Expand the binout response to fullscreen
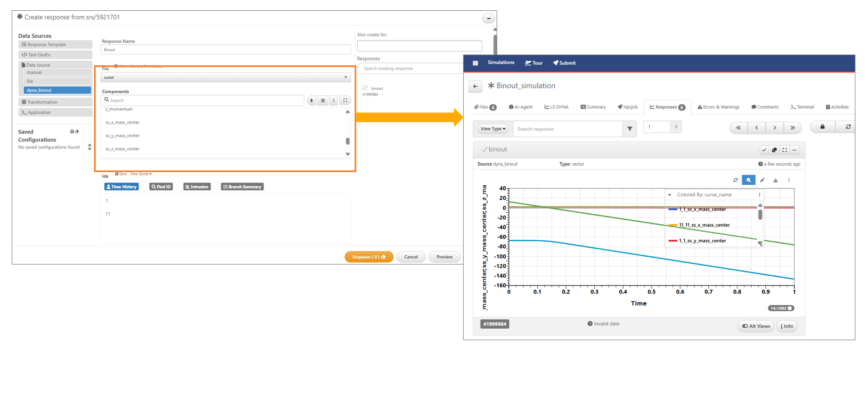 (785, 150)
